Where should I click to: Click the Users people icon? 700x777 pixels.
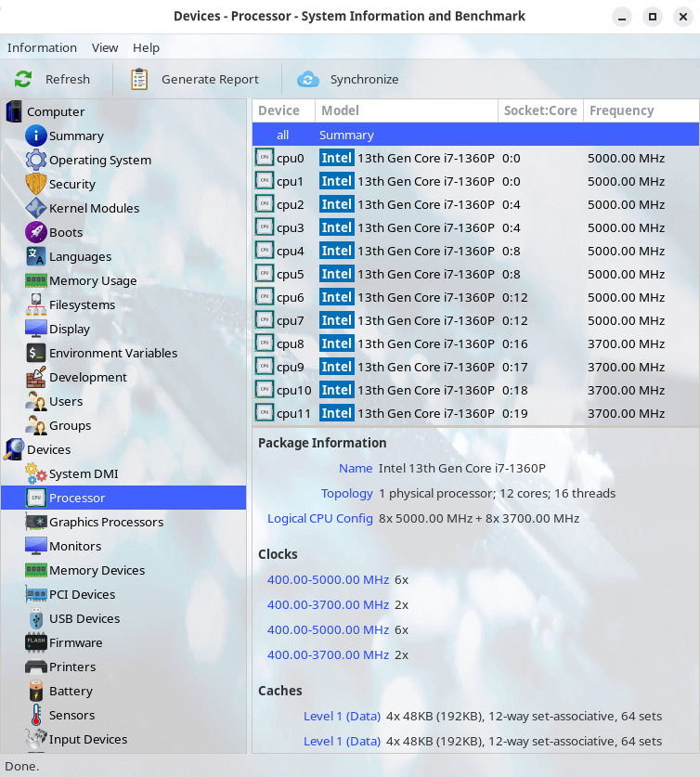tap(36, 401)
